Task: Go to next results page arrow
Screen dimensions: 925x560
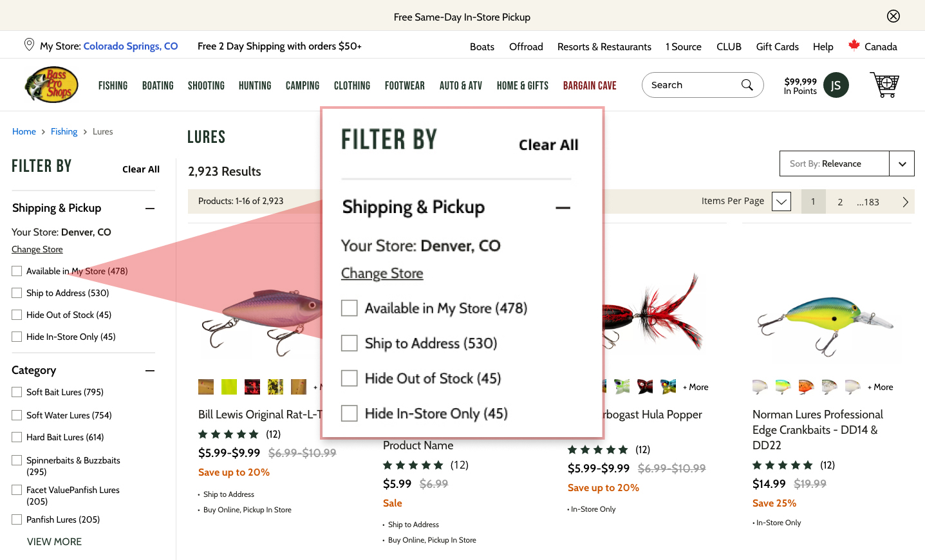Action: click(x=905, y=202)
